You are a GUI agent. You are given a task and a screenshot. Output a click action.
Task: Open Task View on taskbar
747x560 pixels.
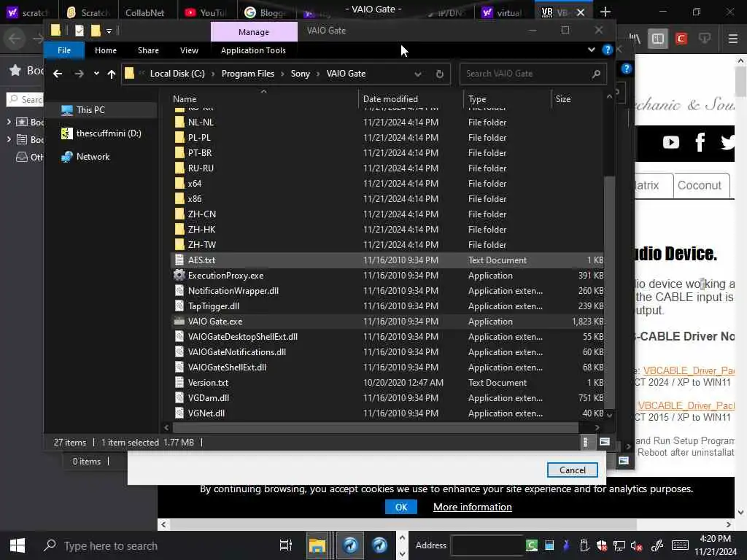(x=286, y=545)
